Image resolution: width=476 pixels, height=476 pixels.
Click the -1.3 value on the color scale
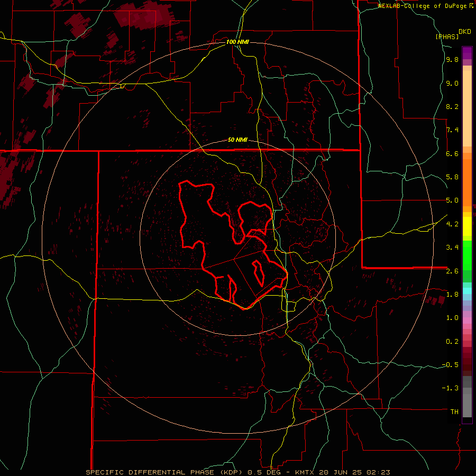point(450,388)
